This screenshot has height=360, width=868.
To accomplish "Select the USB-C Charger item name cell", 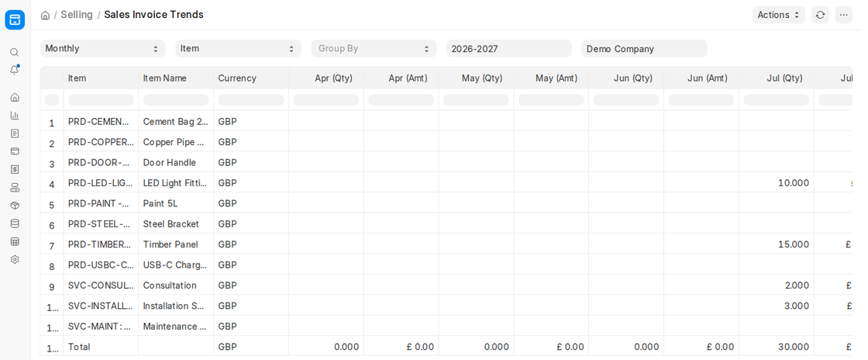I will (176, 265).
